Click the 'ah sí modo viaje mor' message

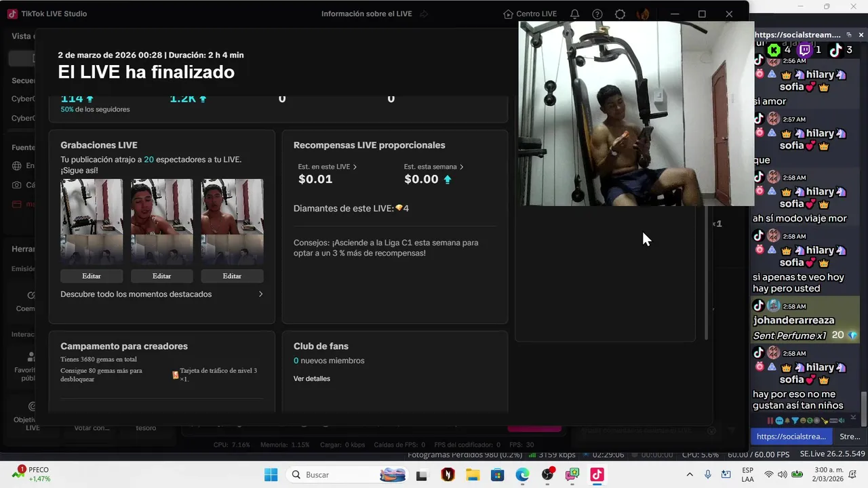pyautogui.click(x=800, y=218)
